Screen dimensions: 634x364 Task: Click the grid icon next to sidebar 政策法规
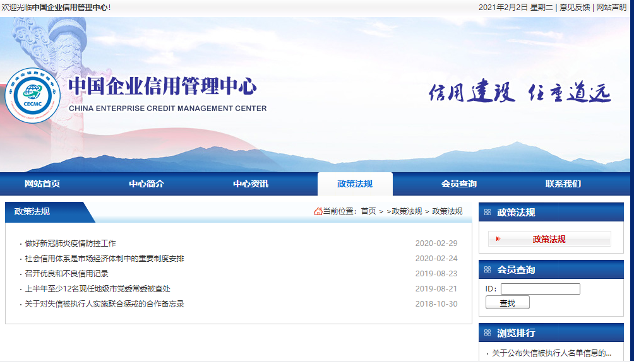pos(487,212)
